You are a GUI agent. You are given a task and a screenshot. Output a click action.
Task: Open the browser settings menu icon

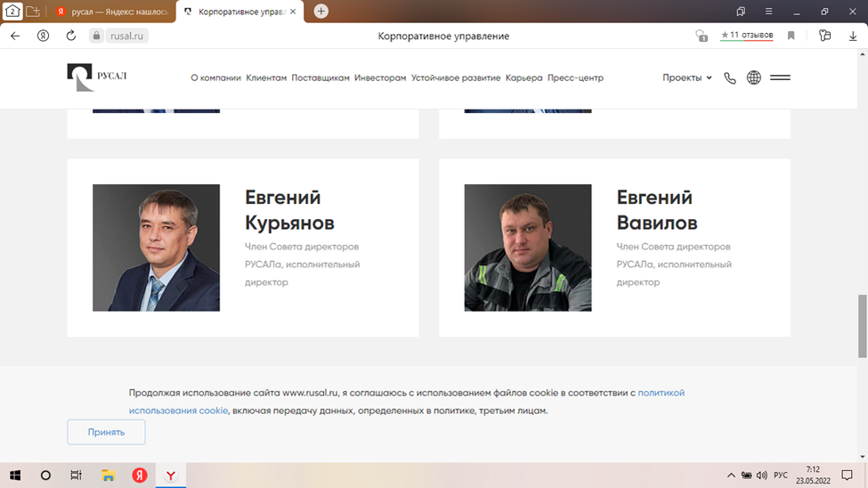(768, 11)
